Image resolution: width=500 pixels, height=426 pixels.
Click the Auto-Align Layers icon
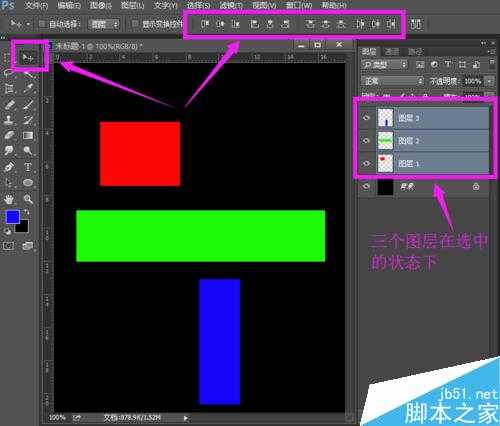click(x=416, y=24)
